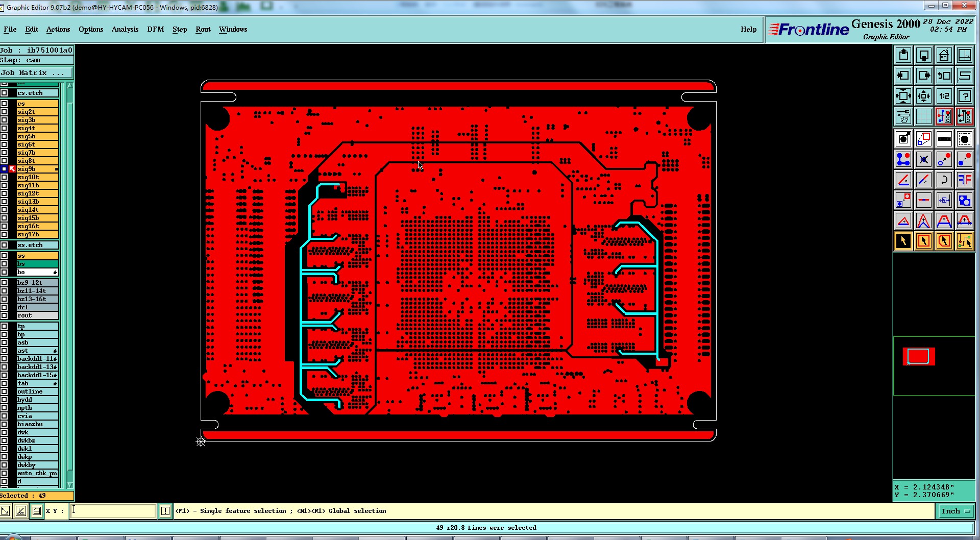
Task: Open the Edit menu
Action: click(x=32, y=29)
